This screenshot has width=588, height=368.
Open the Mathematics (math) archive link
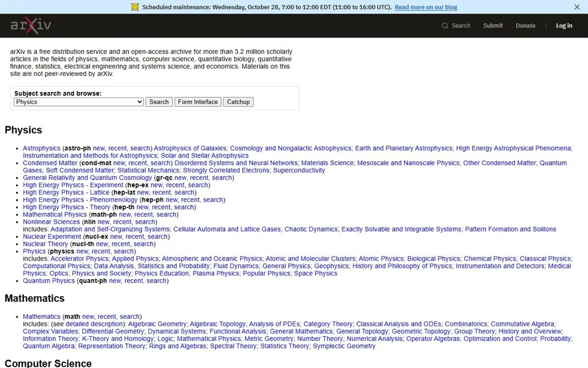(41, 316)
